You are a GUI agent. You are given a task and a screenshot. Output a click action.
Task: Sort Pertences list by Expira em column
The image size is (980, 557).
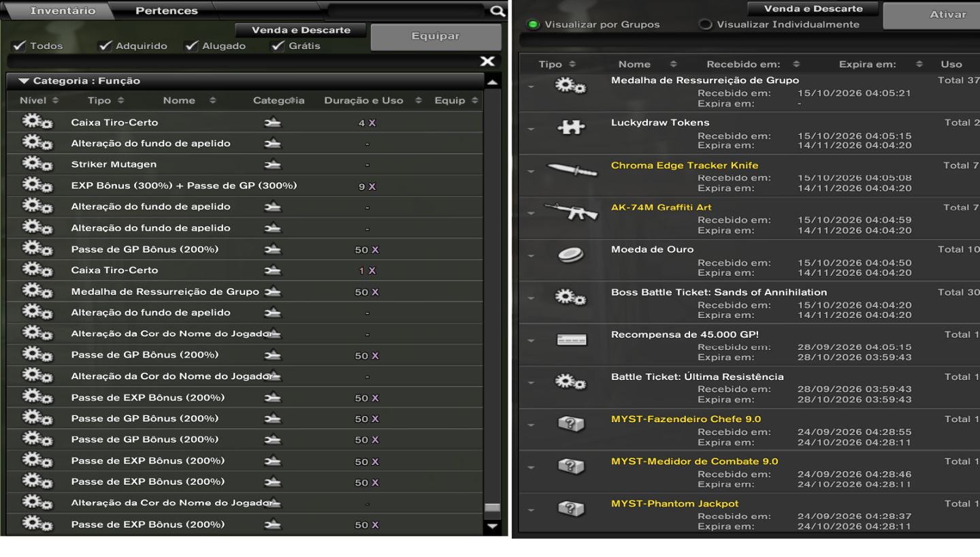coord(881,65)
